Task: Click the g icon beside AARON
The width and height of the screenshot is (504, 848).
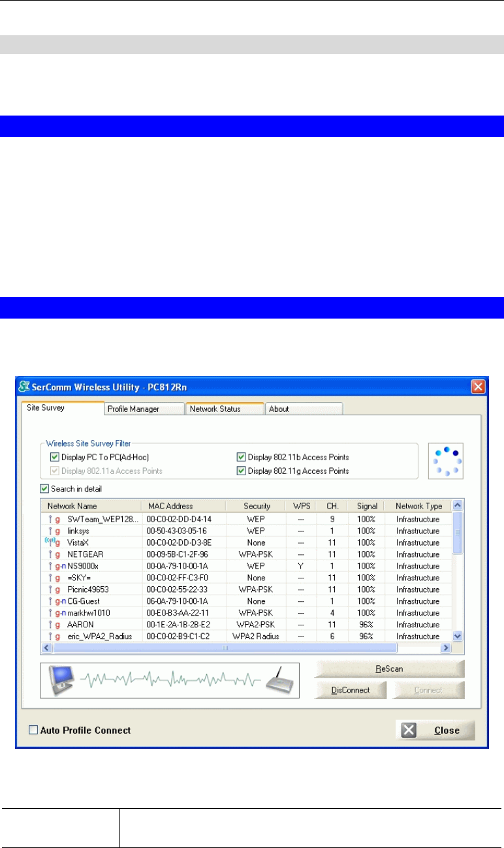Action: pyautogui.click(x=57, y=624)
